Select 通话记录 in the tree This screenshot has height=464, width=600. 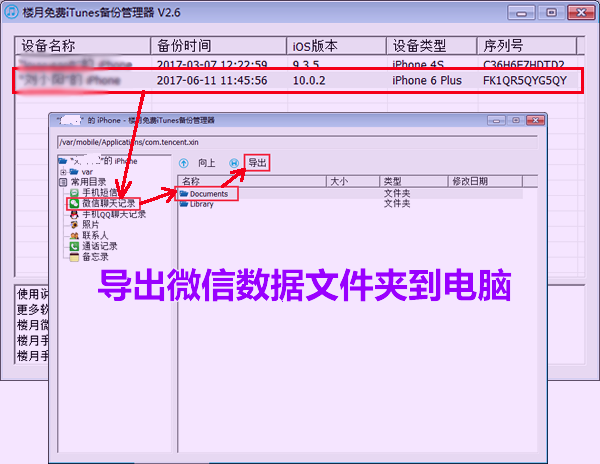pos(99,246)
